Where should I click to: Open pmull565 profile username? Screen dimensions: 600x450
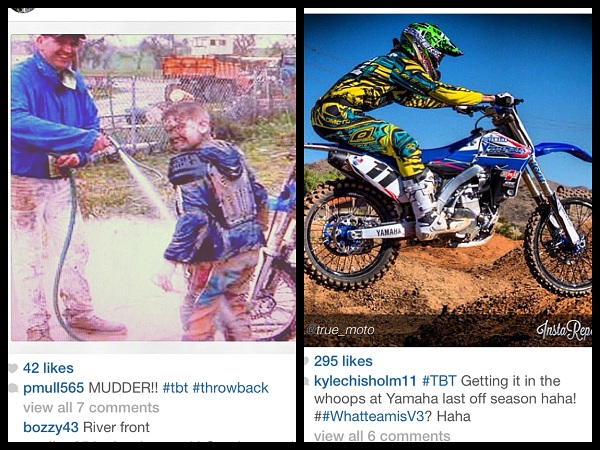53,388
